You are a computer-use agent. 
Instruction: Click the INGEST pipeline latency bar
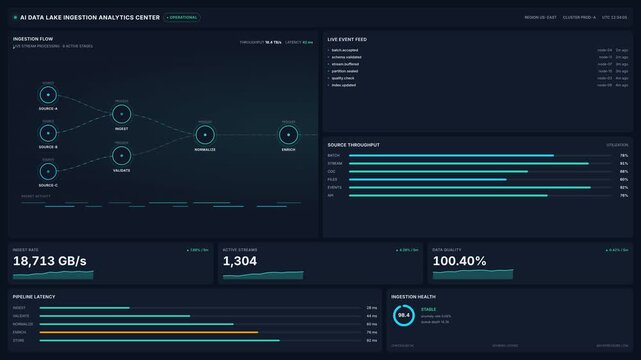[x=200, y=308]
